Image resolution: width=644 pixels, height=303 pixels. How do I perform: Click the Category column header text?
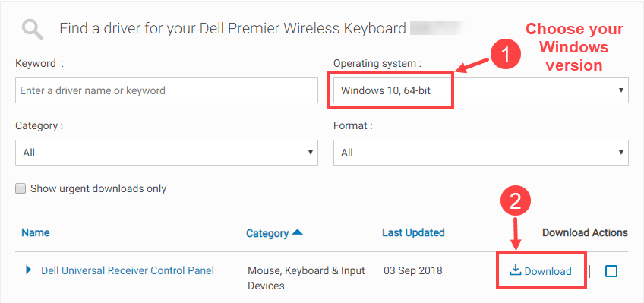click(267, 233)
